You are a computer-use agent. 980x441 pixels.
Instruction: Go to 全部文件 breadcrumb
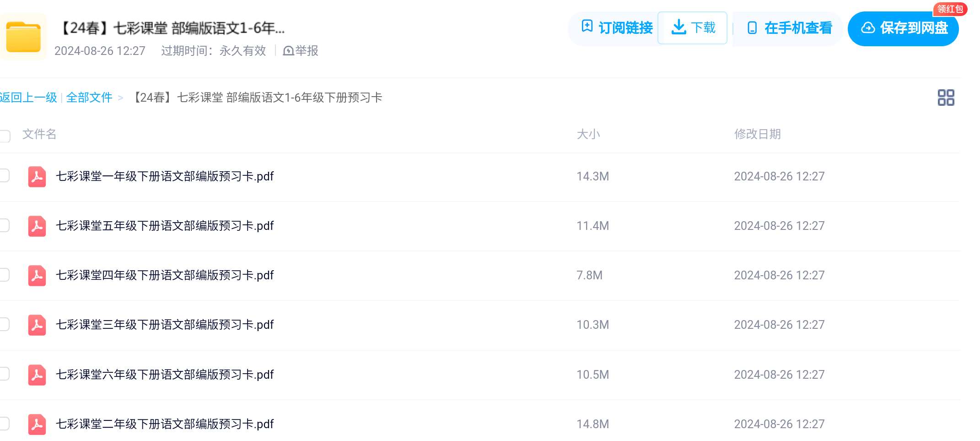[89, 98]
